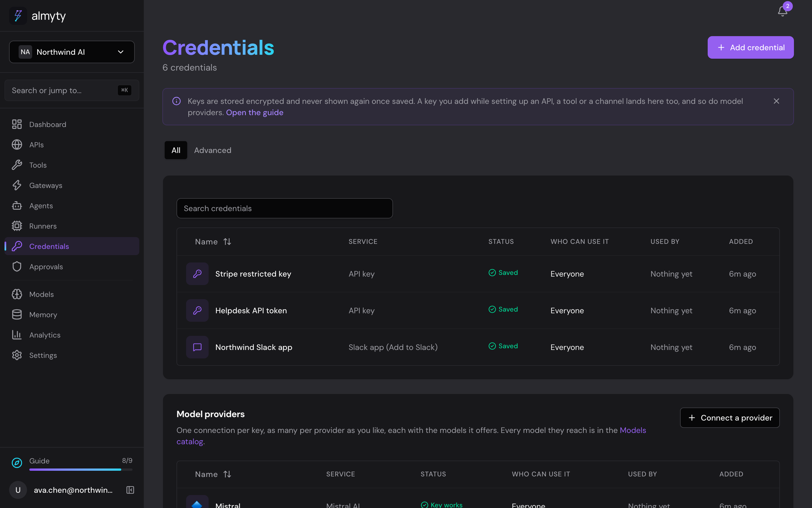Go to Dashboard in sidebar
The width and height of the screenshot is (812, 508).
tap(72, 124)
